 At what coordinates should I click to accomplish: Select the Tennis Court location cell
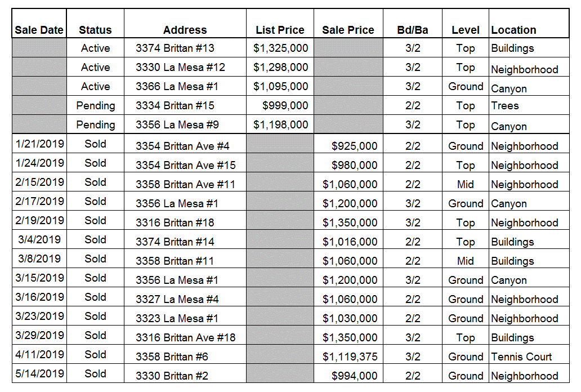point(521,357)
